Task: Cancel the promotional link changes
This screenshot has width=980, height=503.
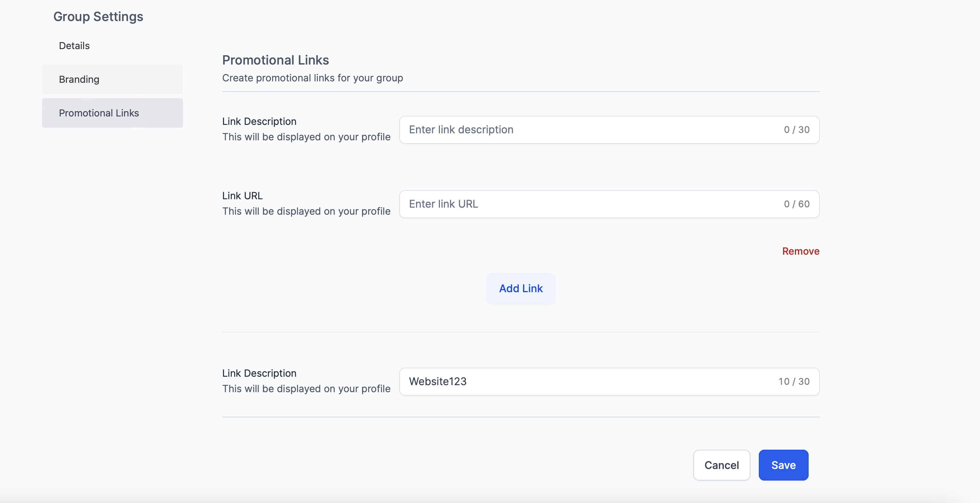Action: 721,465
